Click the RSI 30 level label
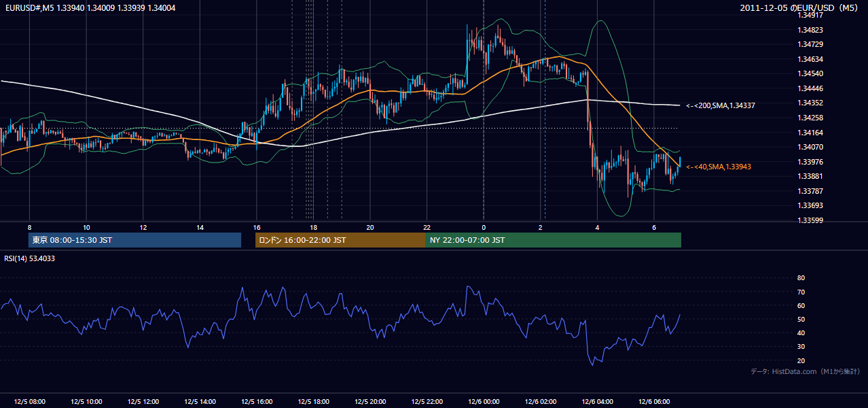Screen dimensions: 868x408 pyautogui.click(x=801, y=347)
